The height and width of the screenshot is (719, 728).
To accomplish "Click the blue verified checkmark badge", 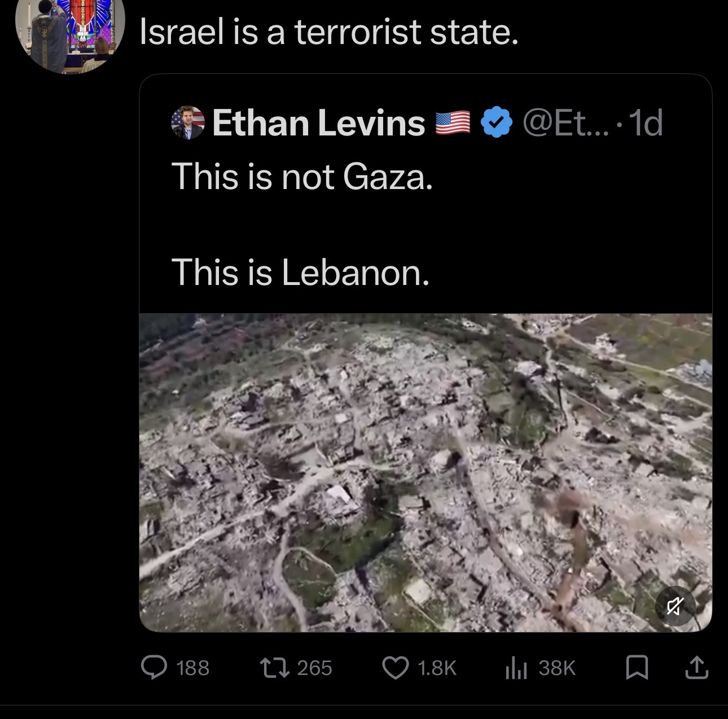I will coord(496,123).
